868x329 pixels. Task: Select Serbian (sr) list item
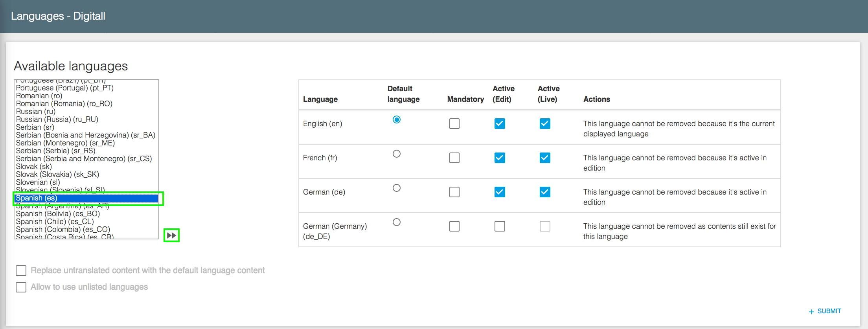click(86, 127)
